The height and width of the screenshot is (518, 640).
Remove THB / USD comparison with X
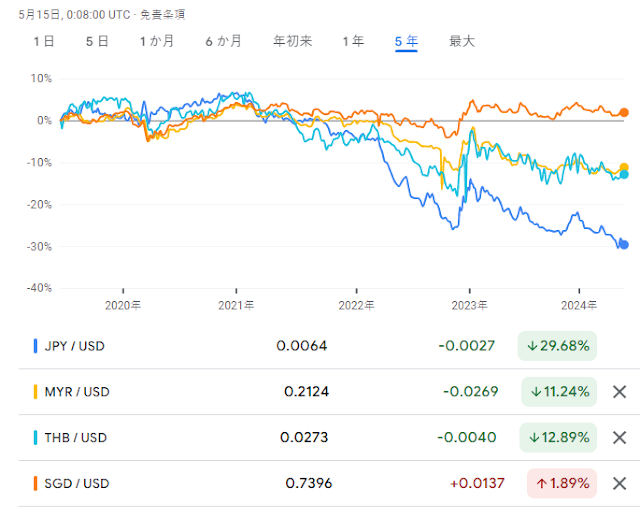click(620, 438)
